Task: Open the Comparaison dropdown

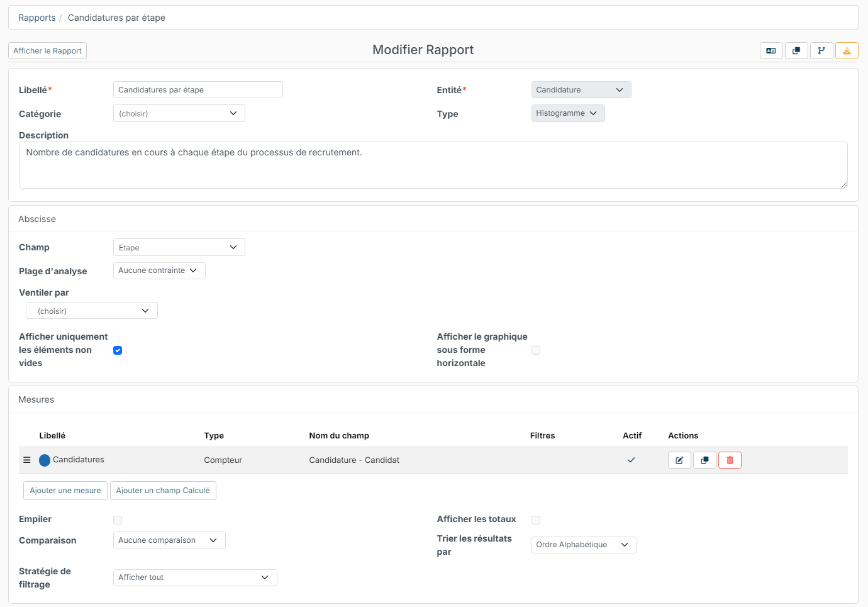Action: (169, 540)
